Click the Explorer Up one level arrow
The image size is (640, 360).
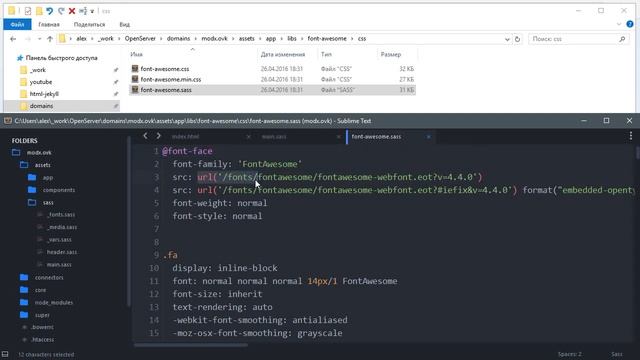coord(50,39)
